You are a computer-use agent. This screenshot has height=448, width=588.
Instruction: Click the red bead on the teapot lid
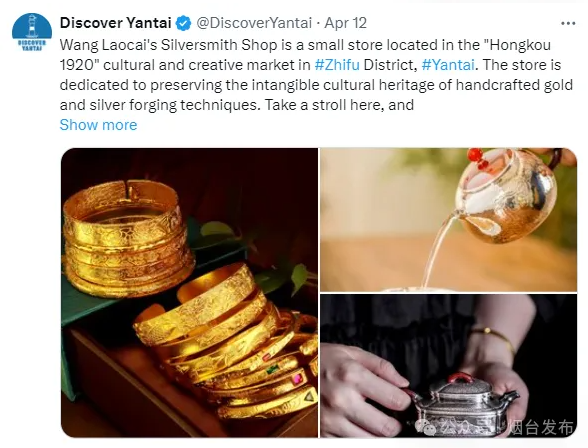(476, 156)
